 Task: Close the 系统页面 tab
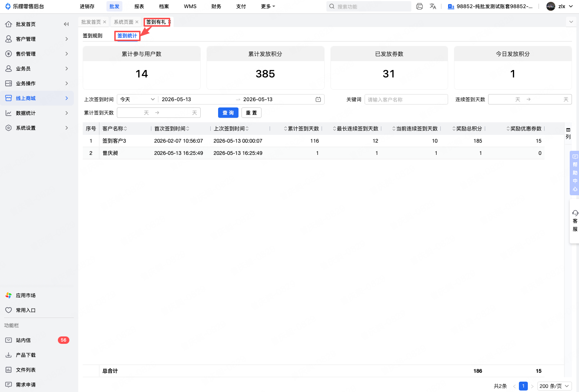[x=137, y=22]
